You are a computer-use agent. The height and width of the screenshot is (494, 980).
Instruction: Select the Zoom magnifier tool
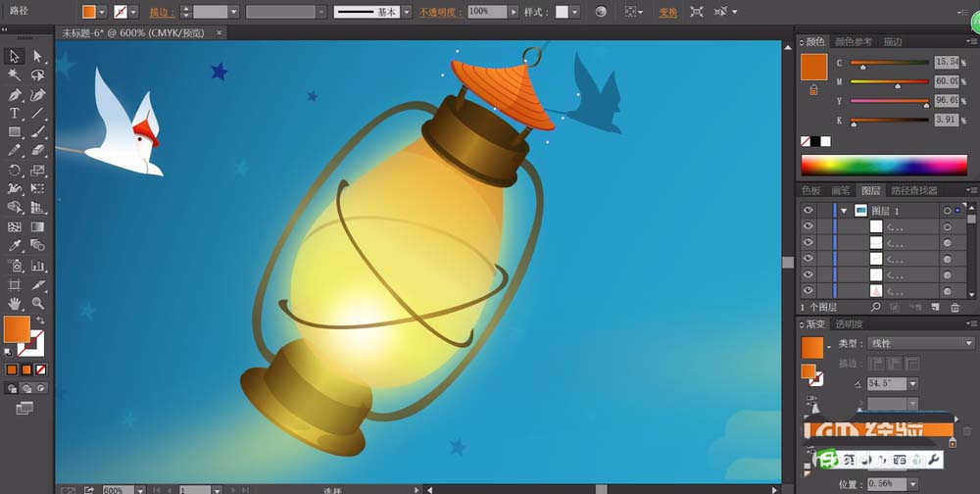37,304
